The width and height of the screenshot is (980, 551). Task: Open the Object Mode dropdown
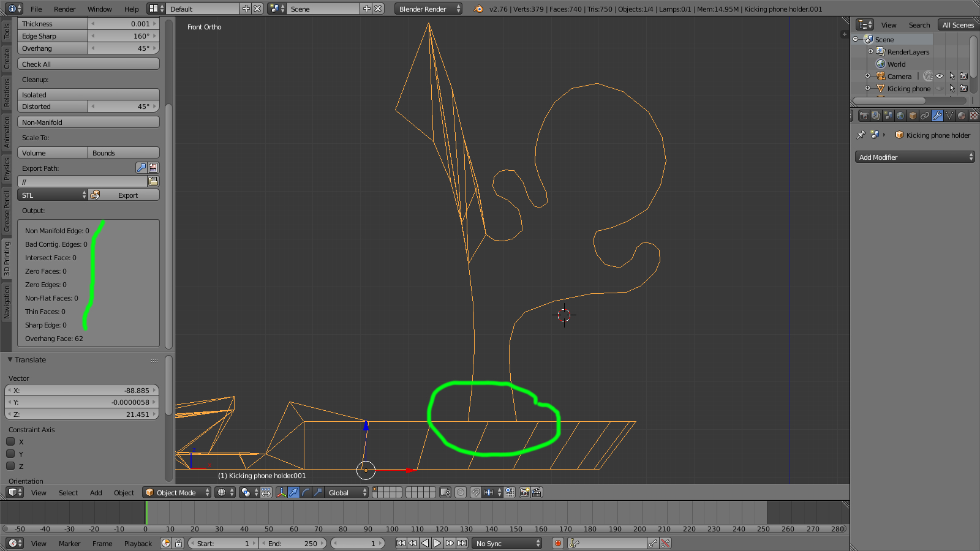tap(176, 492)
